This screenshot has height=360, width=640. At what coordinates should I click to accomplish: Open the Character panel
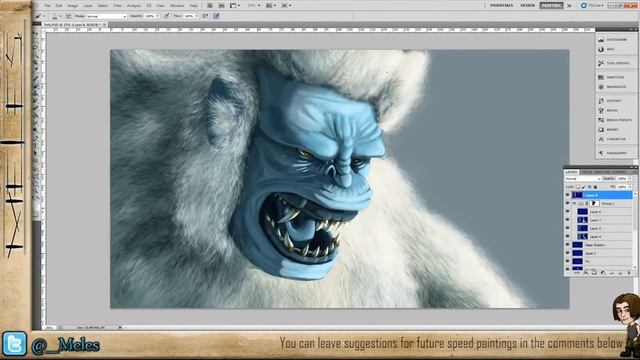(612, 140)
